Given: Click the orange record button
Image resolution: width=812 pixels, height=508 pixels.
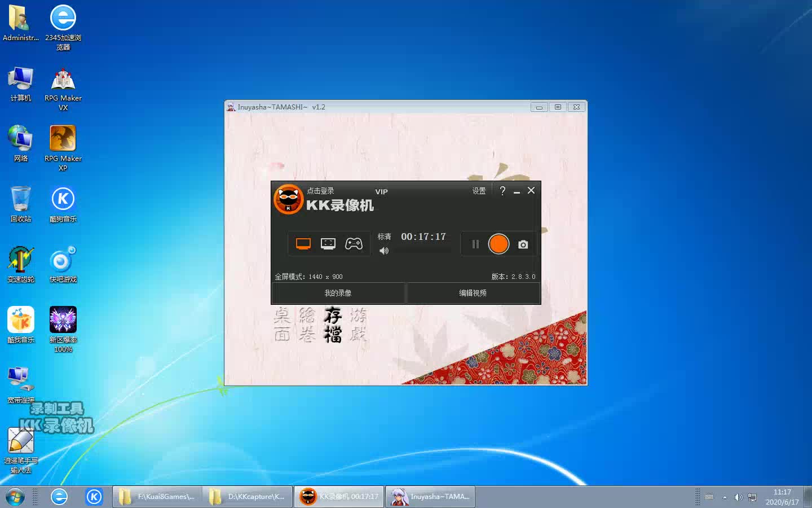Looking at the screenshot, I should (498, 244).
